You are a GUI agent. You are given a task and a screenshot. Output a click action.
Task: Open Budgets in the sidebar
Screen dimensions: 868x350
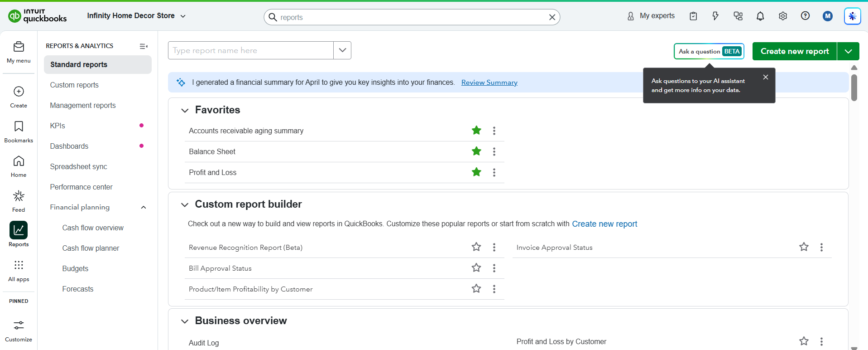(x=75, y=268)
